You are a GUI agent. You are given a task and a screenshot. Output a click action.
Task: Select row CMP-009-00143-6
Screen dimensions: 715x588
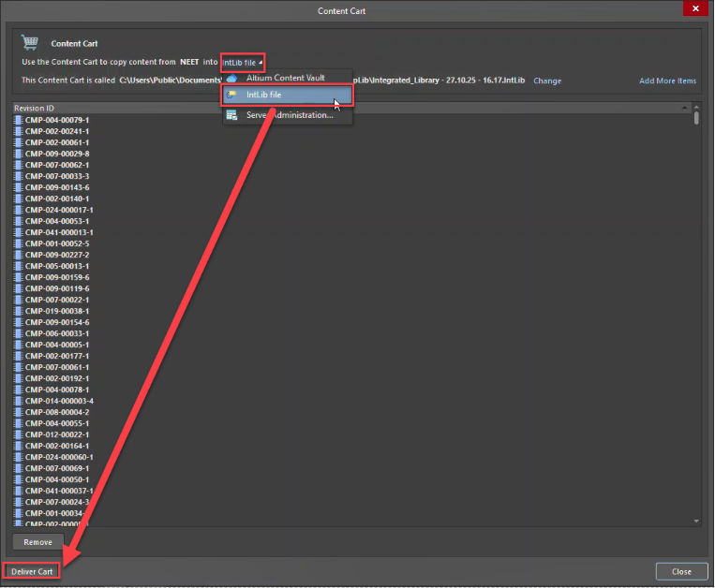pyautogui.click(x=353, y=187)
